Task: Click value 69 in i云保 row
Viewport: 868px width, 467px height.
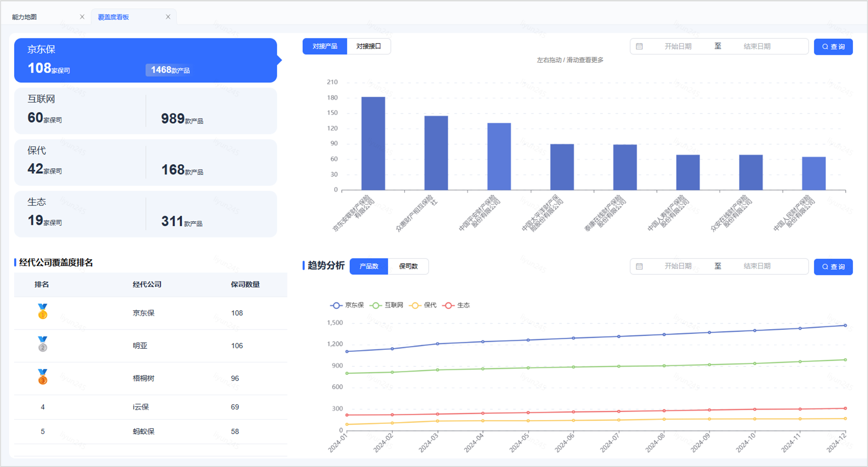Action: [x=235, y=407]
